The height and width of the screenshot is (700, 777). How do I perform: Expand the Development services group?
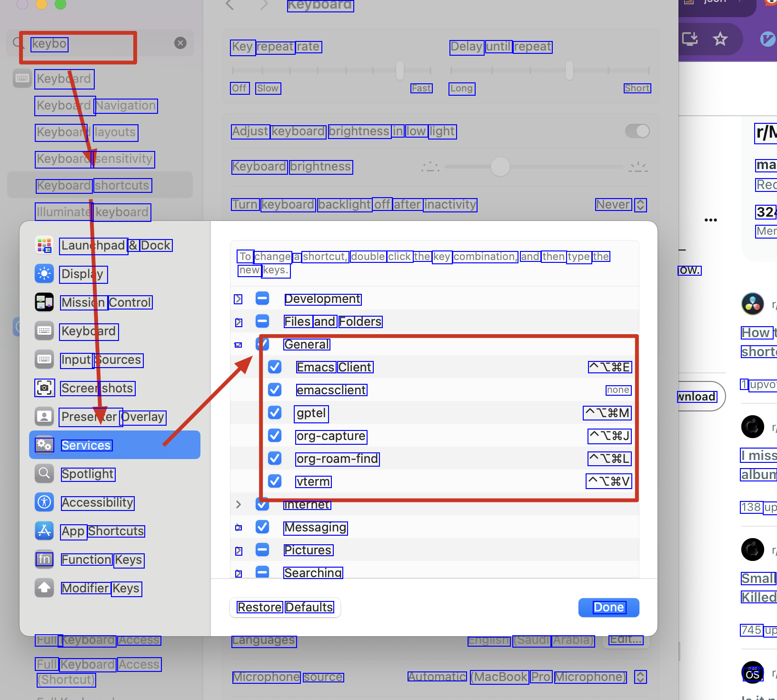coord(239,299)
